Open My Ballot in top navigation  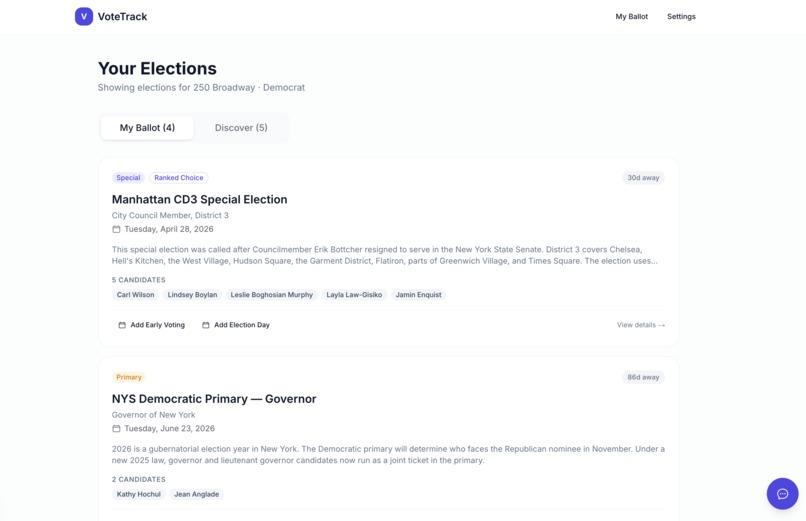(x=632, y=16)
